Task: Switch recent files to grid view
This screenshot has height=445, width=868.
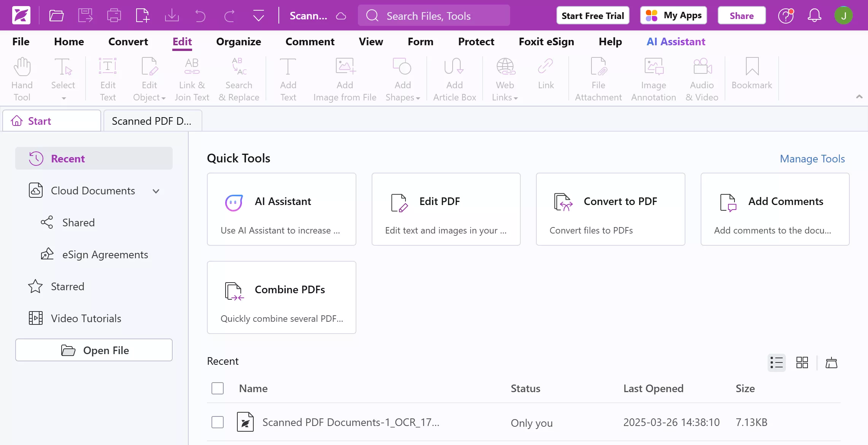Action: pos(802,362)
